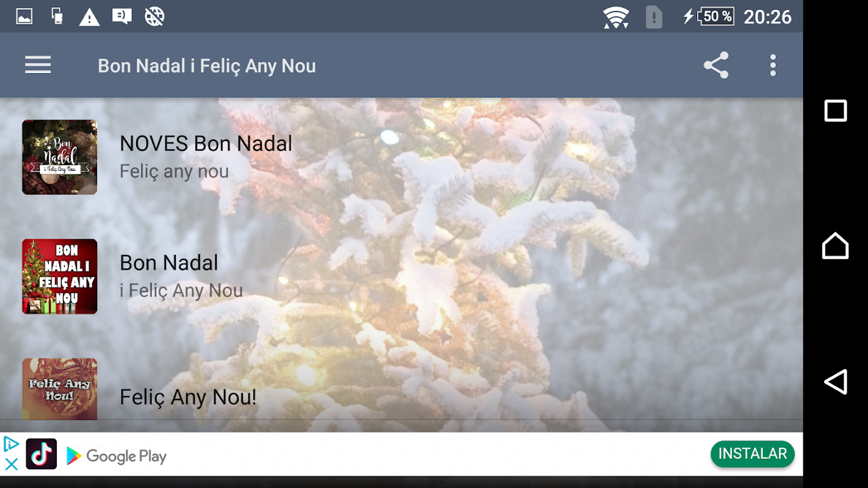Tap the Android back navigation button
The height and width of the screenshot is (488, 868).
(836, 382)
